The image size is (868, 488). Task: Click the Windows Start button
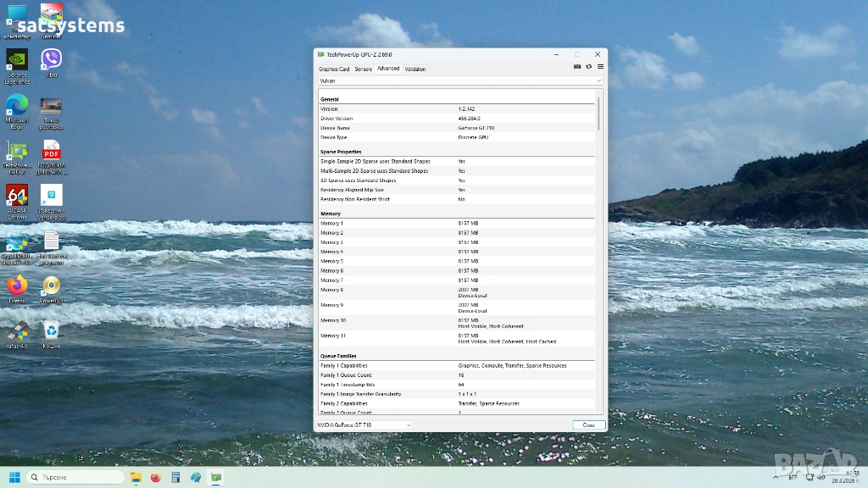[14, 478]
